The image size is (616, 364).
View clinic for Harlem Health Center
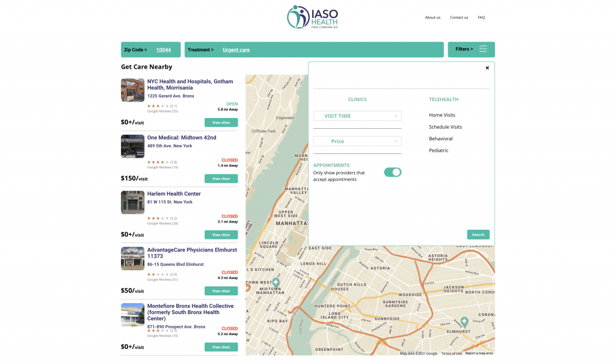pos(221,235)
